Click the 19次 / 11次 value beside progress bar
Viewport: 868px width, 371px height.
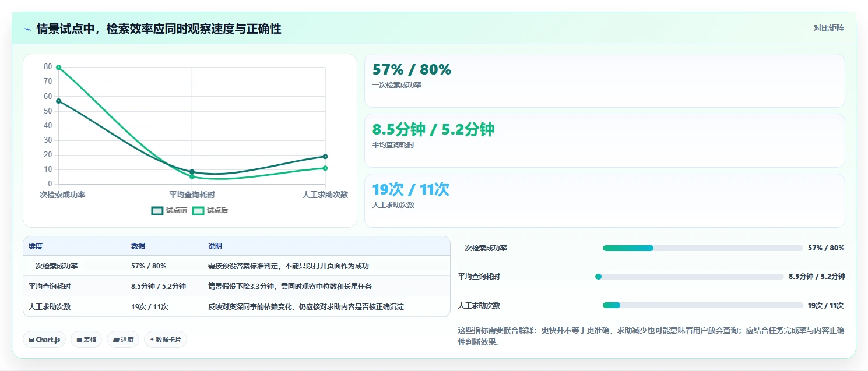coord(825,305)
